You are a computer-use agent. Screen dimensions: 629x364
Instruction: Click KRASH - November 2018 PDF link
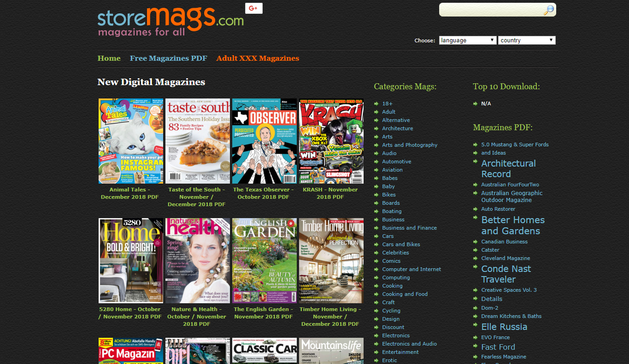tap(330, 193)
